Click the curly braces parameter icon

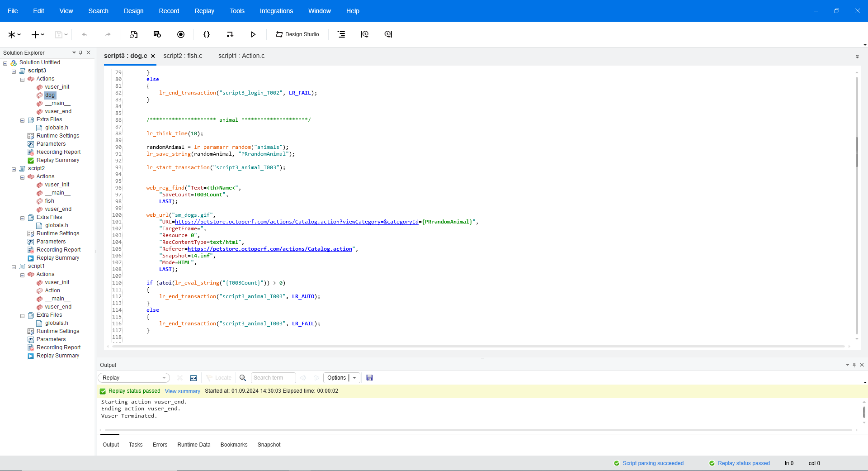tap(207, 34)
